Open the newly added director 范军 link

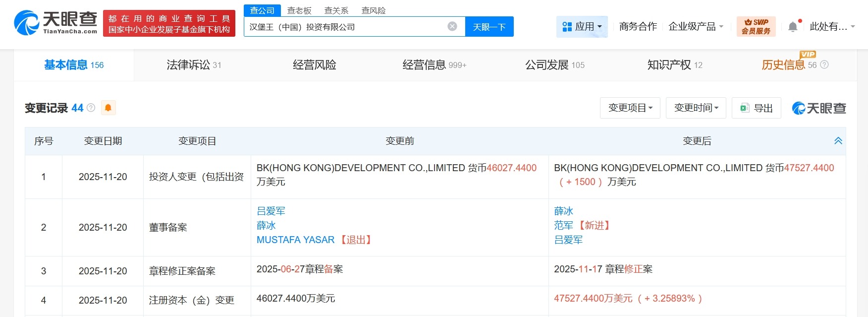[x=564, y=225]
